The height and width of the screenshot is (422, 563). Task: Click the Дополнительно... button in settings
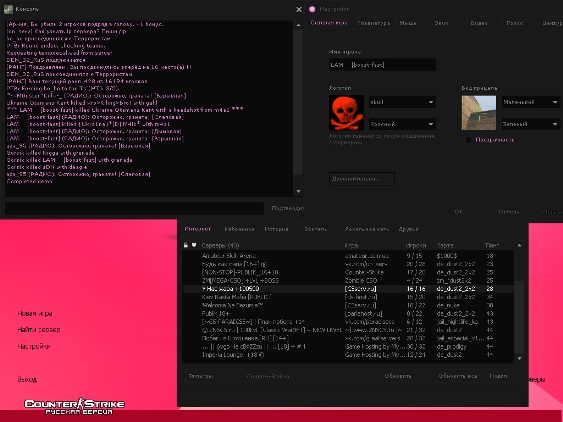(362, 179)
